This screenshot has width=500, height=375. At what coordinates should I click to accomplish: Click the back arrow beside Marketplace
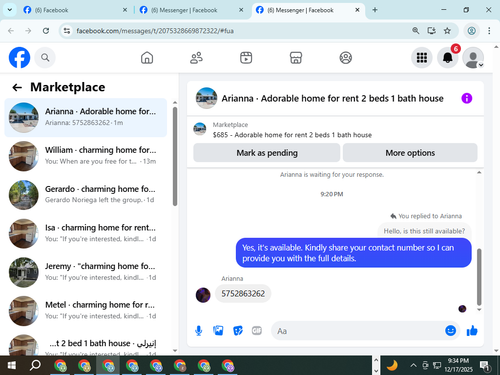[x=17, y=87]
